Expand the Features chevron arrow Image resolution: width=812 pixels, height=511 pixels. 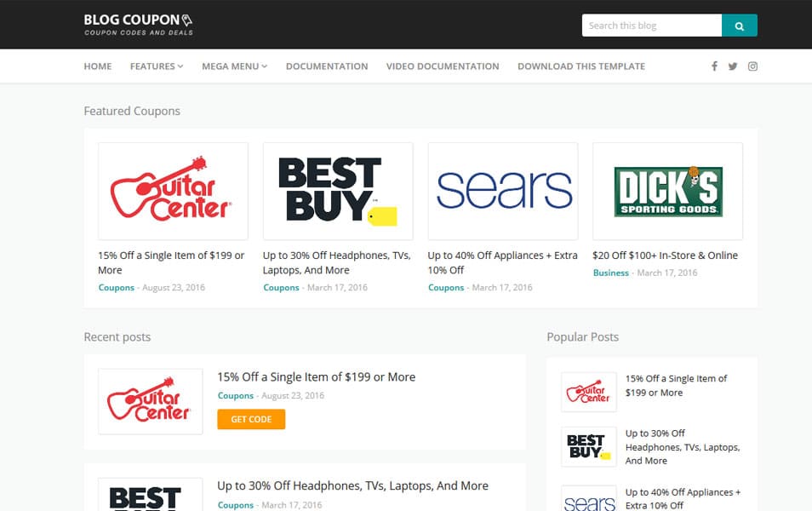180,66
